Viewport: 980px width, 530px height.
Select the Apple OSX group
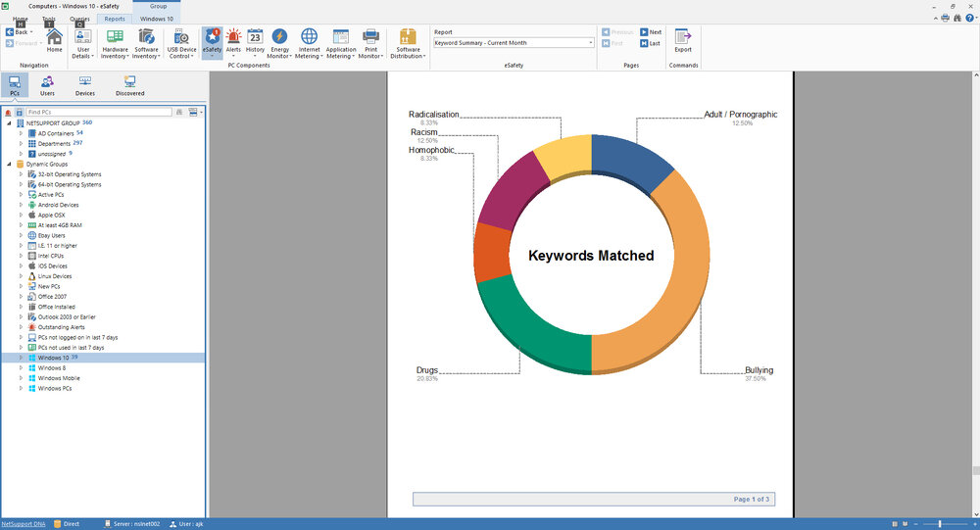click(x=51, y=215)
